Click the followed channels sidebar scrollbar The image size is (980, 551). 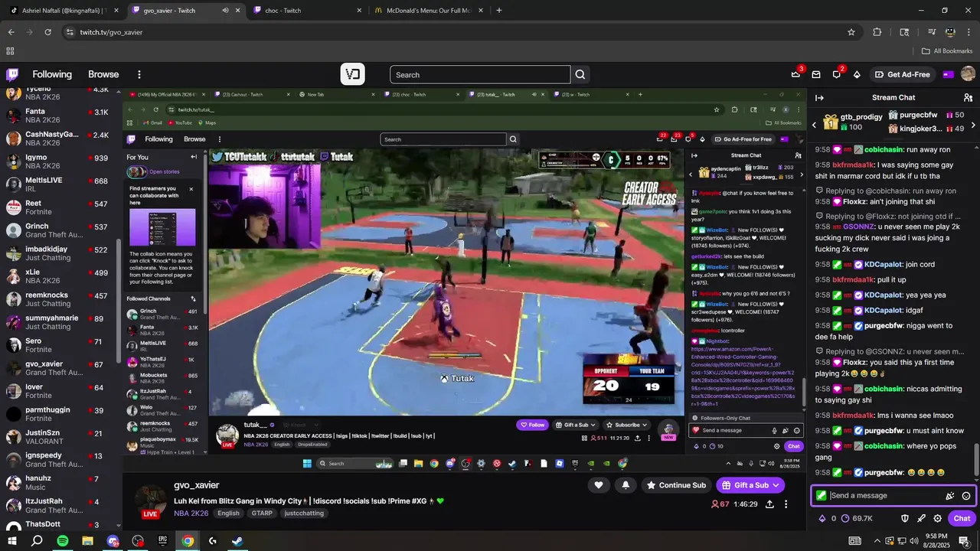pos(119,302)
